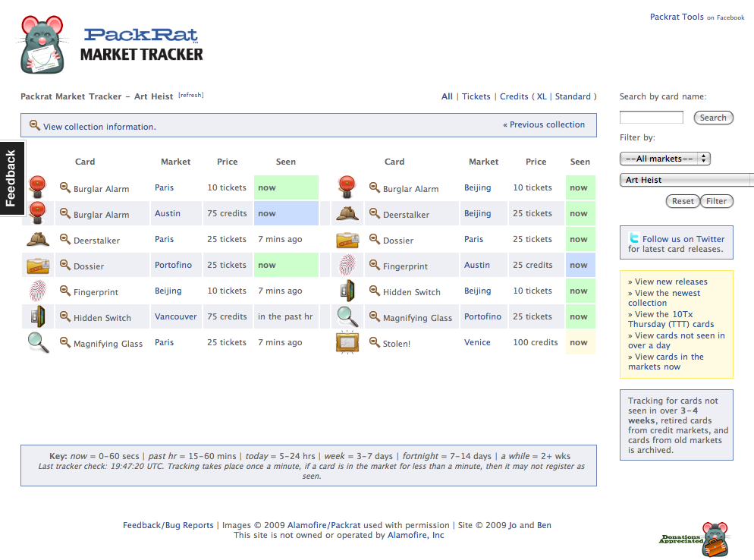The height and width of the screenshot is (560, 754).
Task: Click the Burglar Alarm card image in the Austin row
Action: [37, 213]
